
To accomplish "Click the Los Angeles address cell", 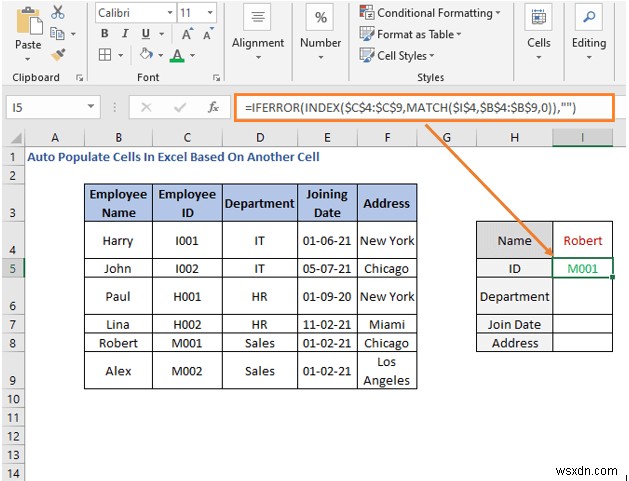I will coord(387,371).
